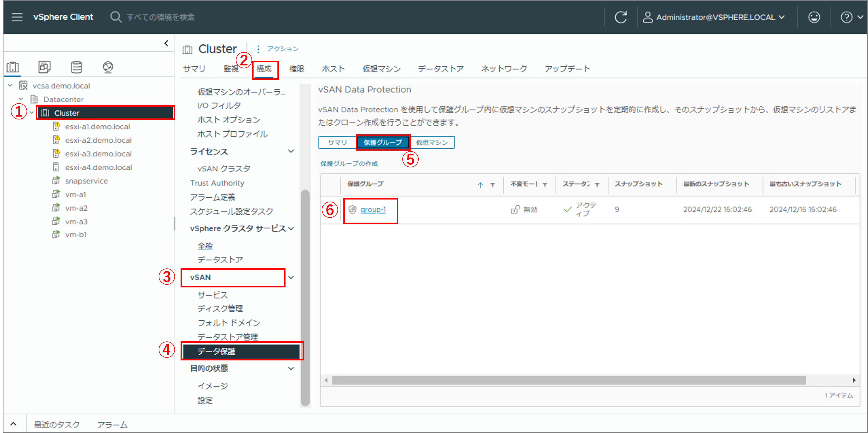Image resolution: width=868 pixels, height=433 pixels.
Task: Open the ネットワーク tab
Action: (x=504, y=69)
